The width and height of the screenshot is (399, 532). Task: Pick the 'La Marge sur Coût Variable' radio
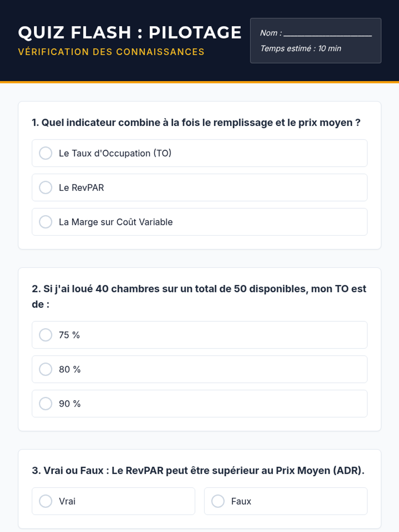click(x=46, y=222)
